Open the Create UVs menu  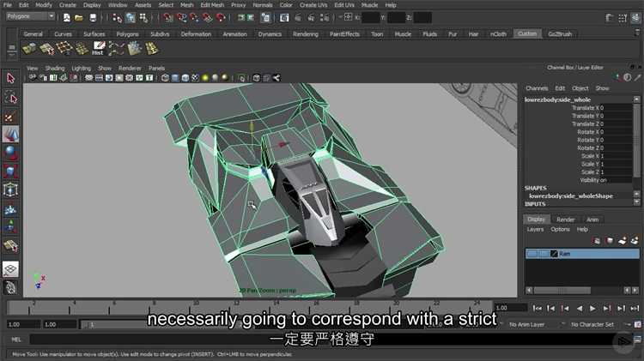pos(313,5)
